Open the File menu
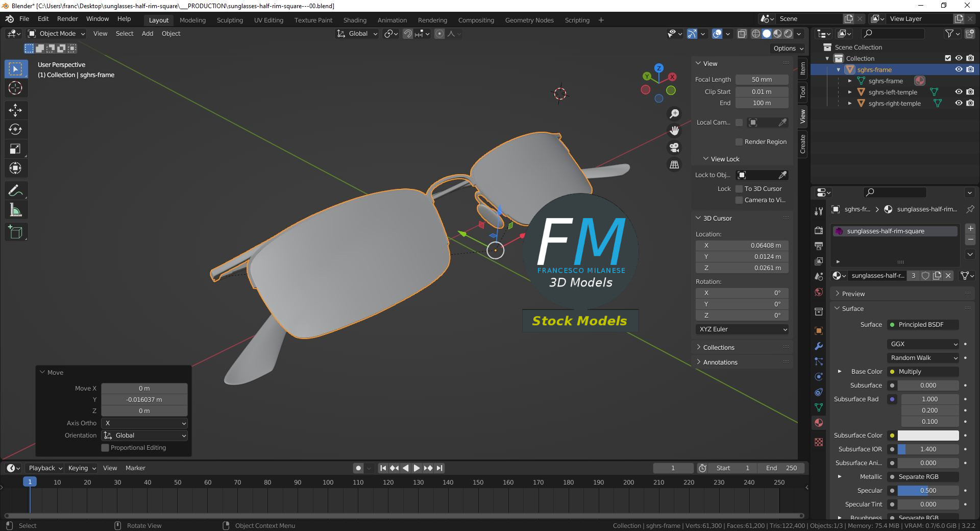 (x=24, y=19)
